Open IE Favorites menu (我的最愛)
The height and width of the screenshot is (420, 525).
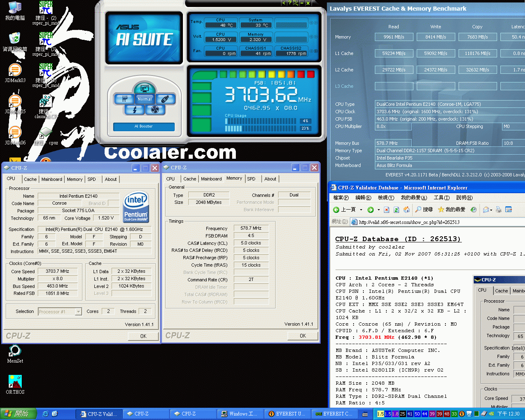click(x=414, y=198)
